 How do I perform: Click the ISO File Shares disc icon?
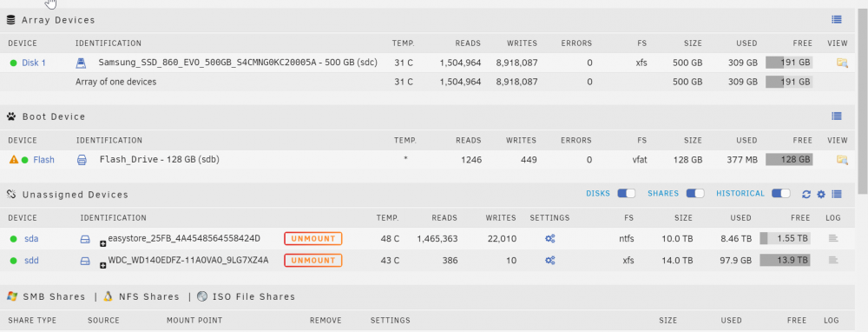pos(202,296)
